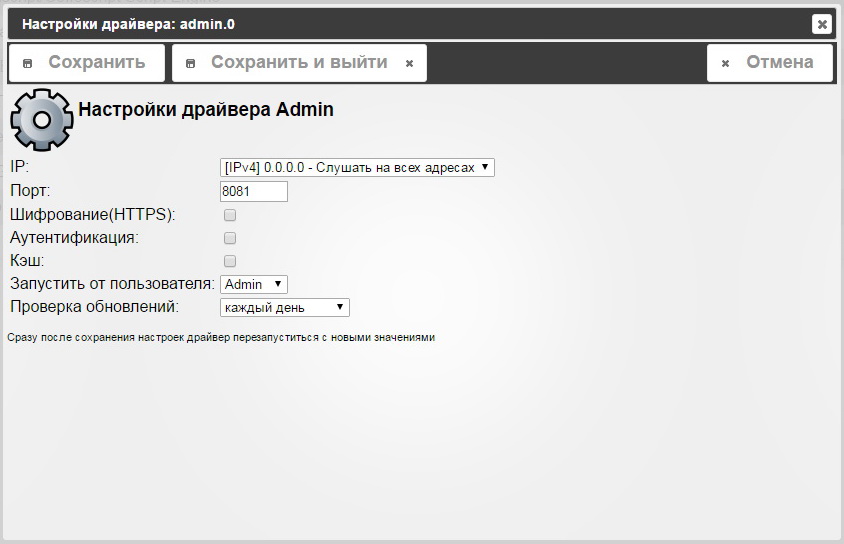Expand the Проверка обновлений dropdown

[285, 307]
